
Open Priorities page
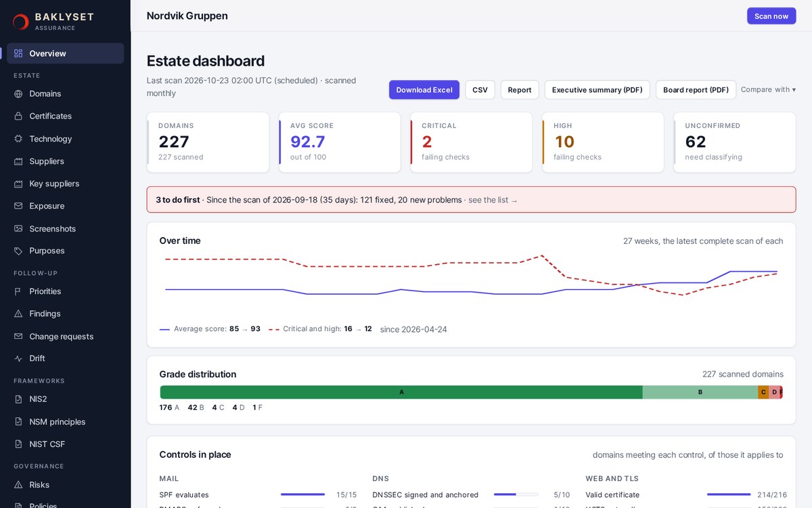coord(65,291)
